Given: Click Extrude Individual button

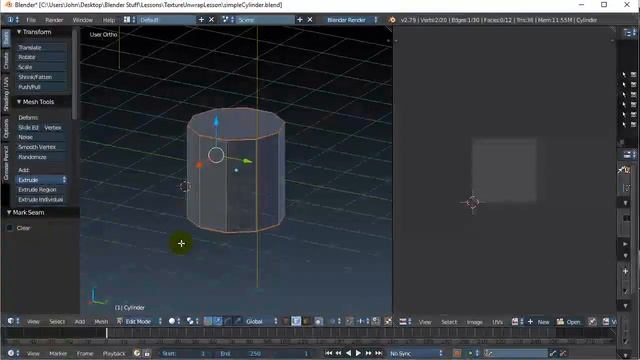Looking at the screenshot, I should click(41, 200).
